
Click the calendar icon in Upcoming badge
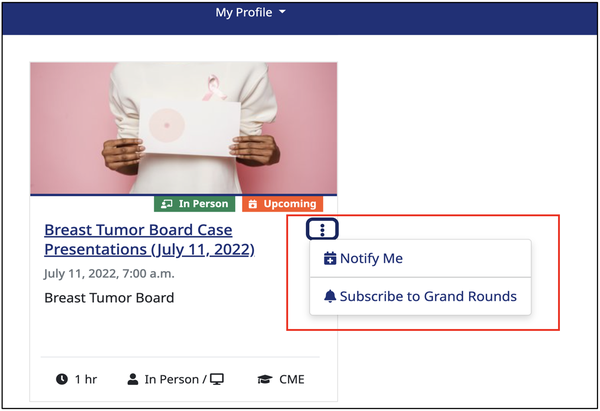click(253, 204)
